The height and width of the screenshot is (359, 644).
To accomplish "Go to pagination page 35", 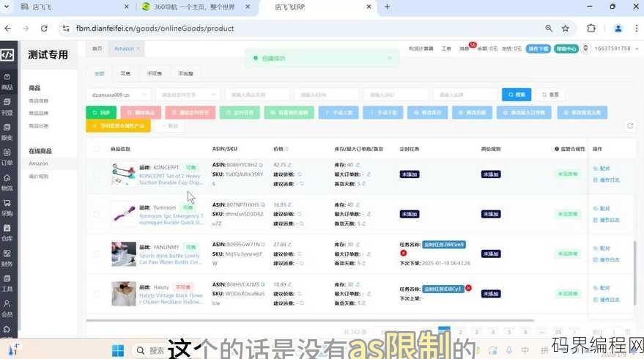I will pos(558,332).
